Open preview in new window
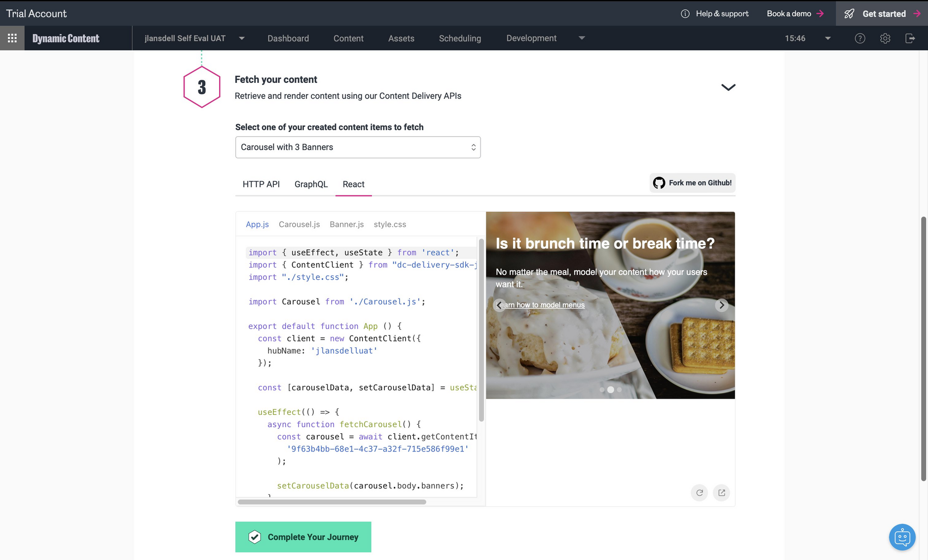The width and height of the screenshot is (928, 560). click(721, 492)
